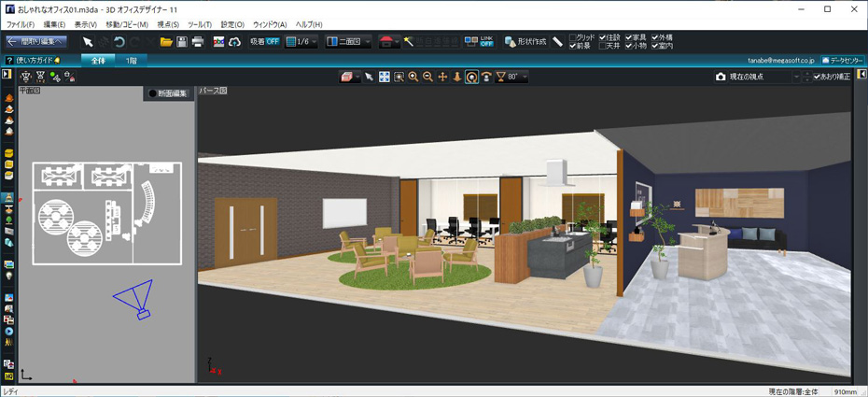Open the 1/6 grid size dropdown
Viewport: 868px width, 397px height.
[x=301, y=41]
